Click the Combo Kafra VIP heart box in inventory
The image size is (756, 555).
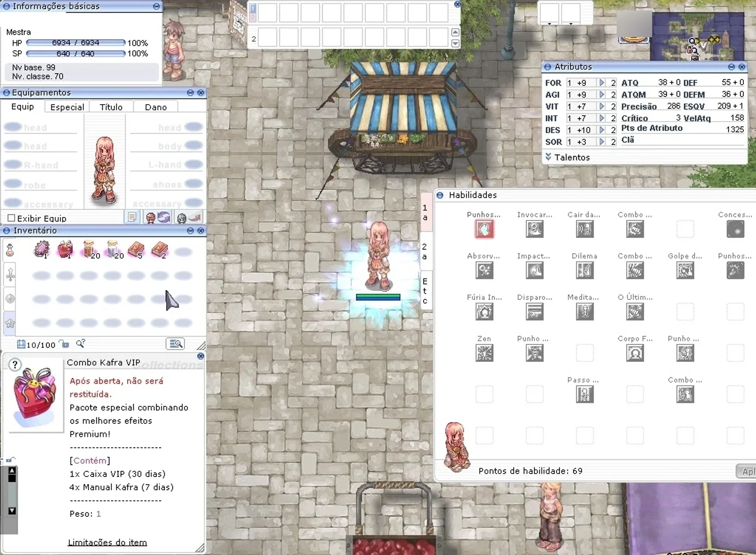65,249
